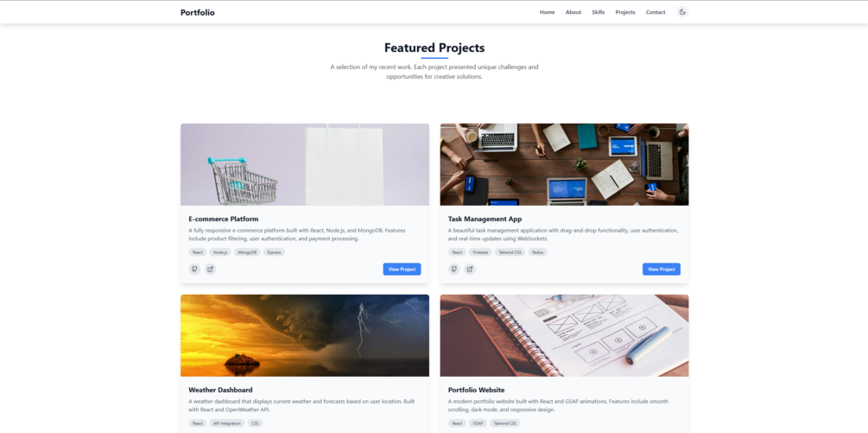
Task: Click the Portfolio logo text
Action: (x=198, y=12)
